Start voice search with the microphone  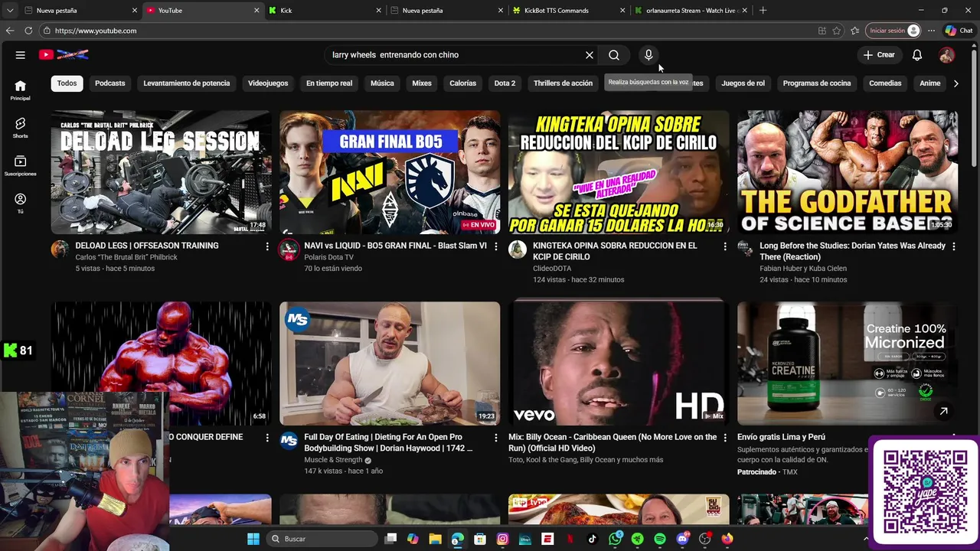coord(648,55)
